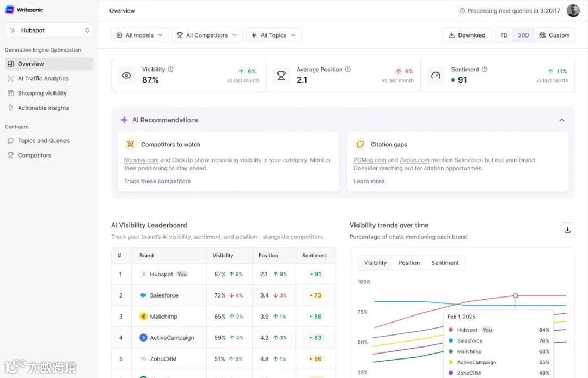This screenshot has height=378, width=588.
Task: Open the PCMag.com link
Action: [370, 160]
